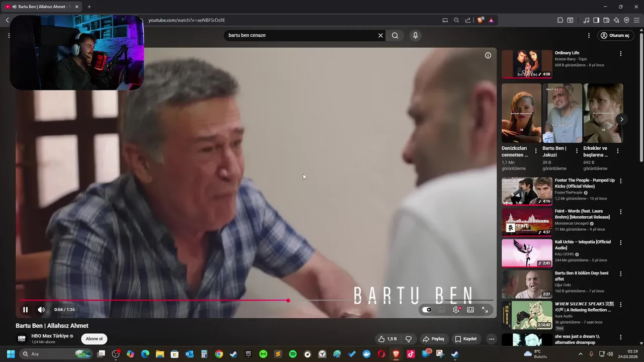Save the video with Kaydet
The width and height of the screenshot is (644, 362).
click(x=466, y=339)
